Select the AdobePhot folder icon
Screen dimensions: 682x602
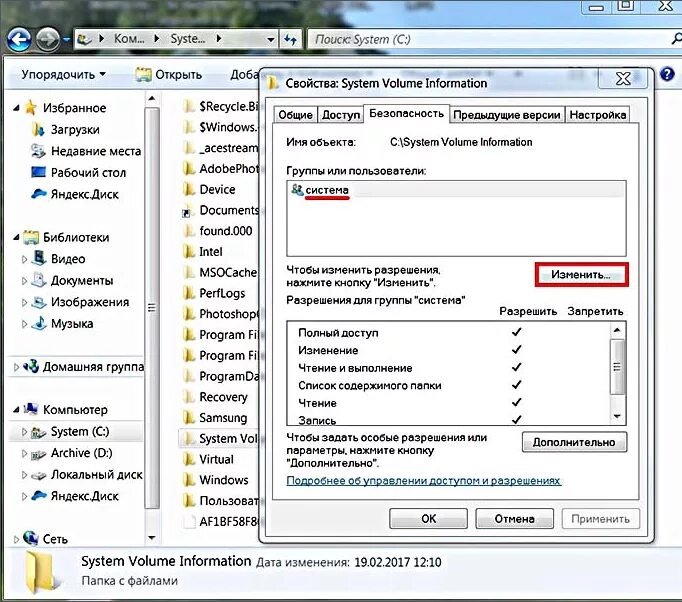click(189, 168)
